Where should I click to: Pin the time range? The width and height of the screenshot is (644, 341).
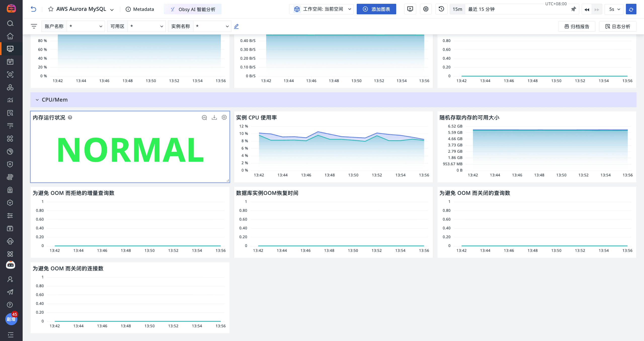pos(573,9)
